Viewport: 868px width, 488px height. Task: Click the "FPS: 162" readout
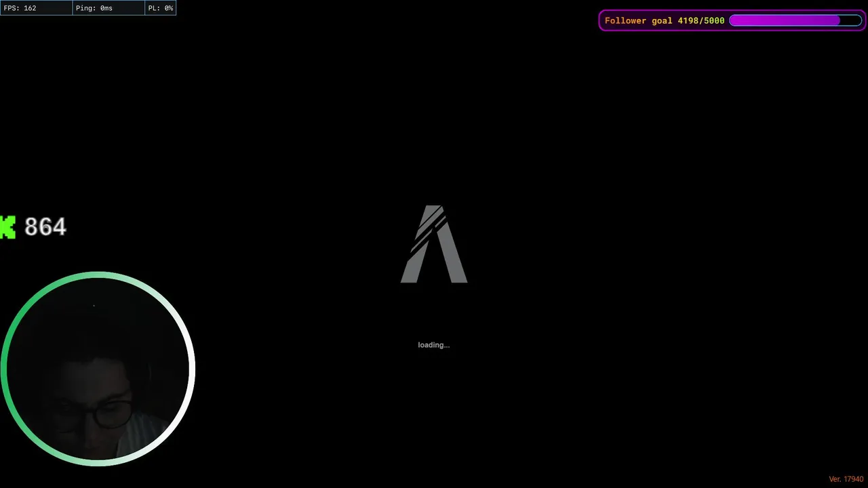37,8
